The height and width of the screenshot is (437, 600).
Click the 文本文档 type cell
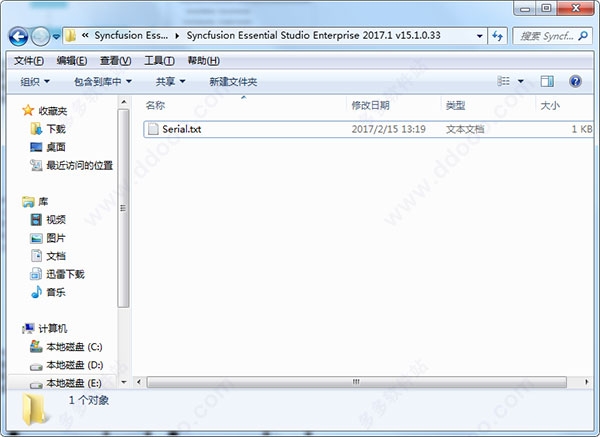pos(465,129)
